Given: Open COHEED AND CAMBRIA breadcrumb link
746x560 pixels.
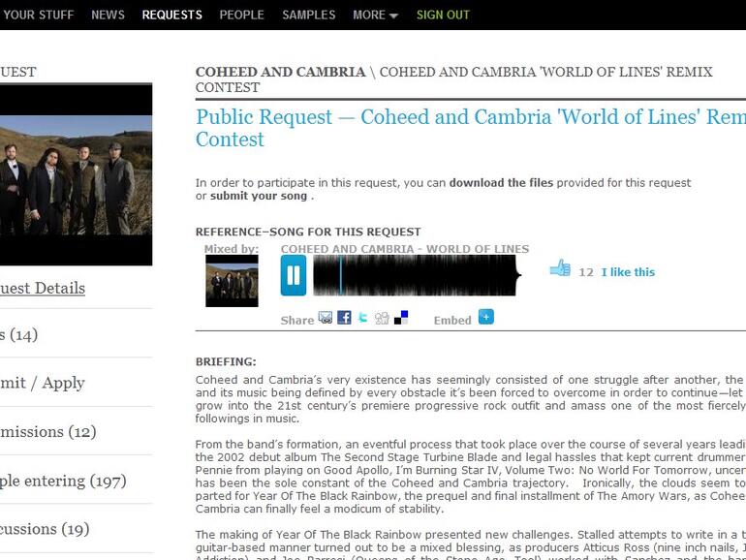Looking at the screenshot, I should tap(280, 72).
